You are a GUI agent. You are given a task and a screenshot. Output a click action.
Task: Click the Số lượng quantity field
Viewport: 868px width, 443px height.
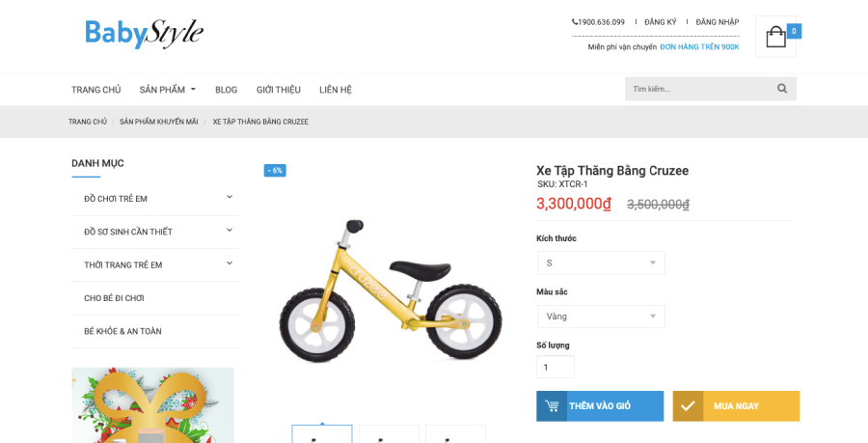[556, 367]
